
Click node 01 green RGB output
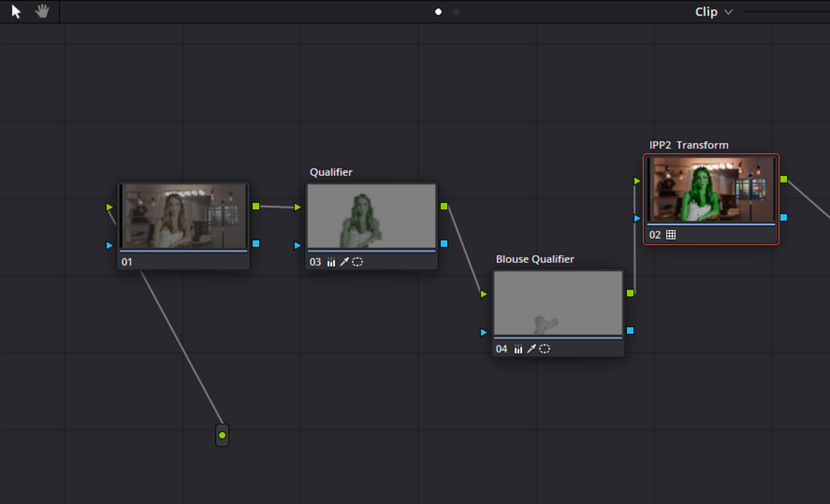coord(256,206)
